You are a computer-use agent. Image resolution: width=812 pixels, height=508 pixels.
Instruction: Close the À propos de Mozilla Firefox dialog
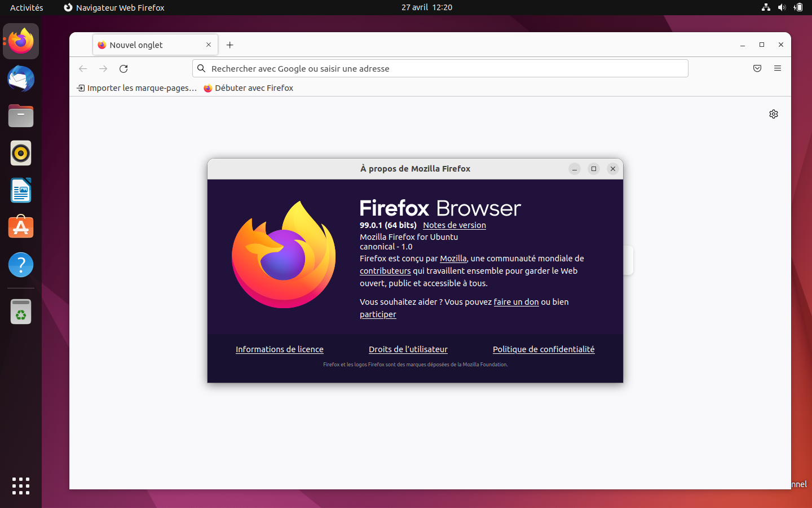613,169
